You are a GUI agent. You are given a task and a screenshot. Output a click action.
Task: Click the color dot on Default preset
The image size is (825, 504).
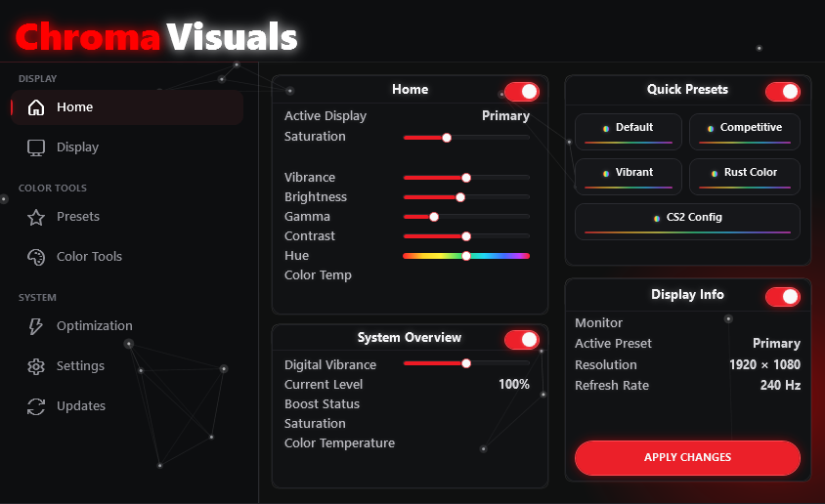(x=606, y=128)
